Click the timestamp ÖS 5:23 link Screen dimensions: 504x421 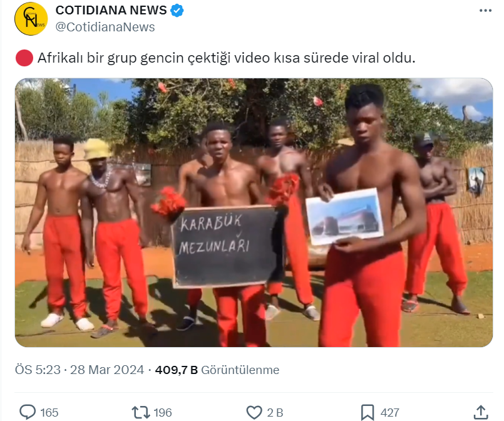tap(38, 370)
